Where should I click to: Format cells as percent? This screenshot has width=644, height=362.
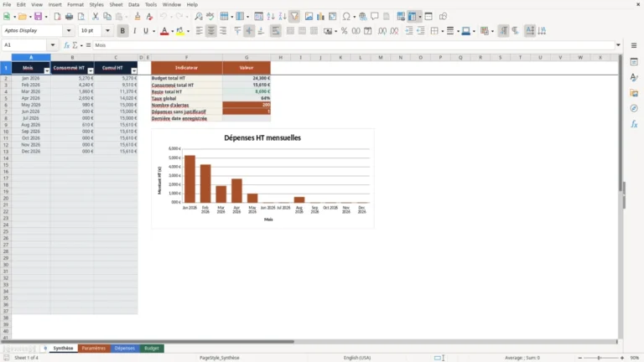tap(344, 31)
